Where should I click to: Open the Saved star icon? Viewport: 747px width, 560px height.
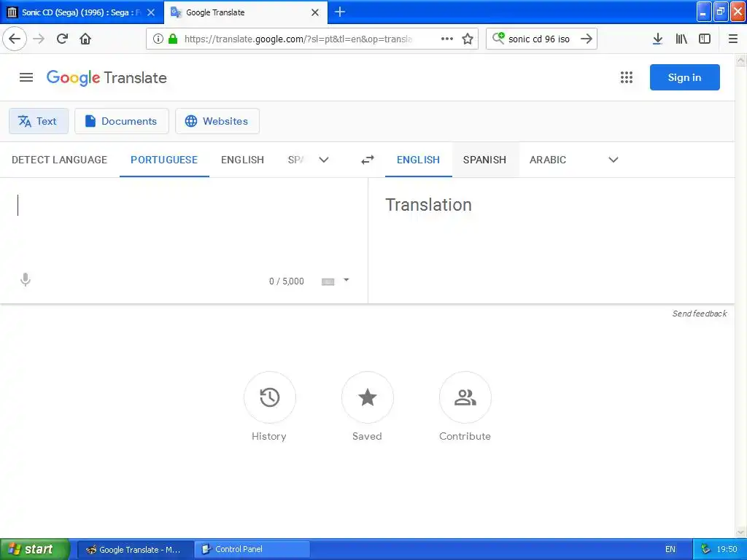tap(368, 397)
